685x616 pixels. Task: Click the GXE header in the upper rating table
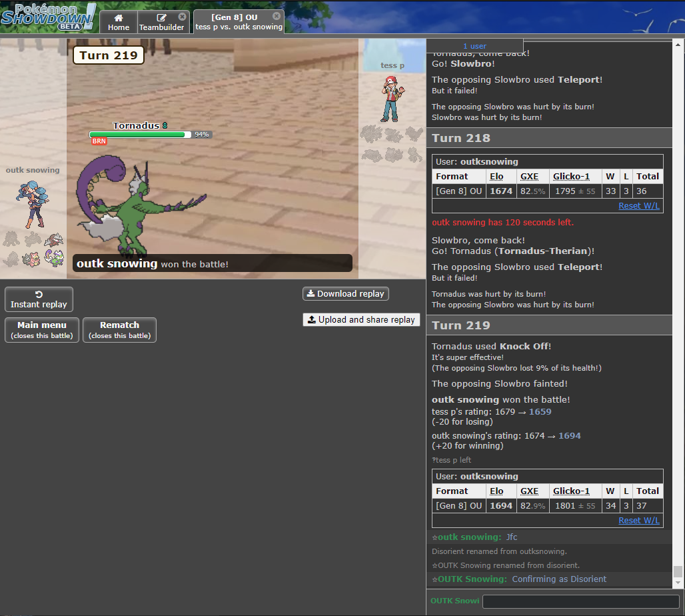click(529, 177)
